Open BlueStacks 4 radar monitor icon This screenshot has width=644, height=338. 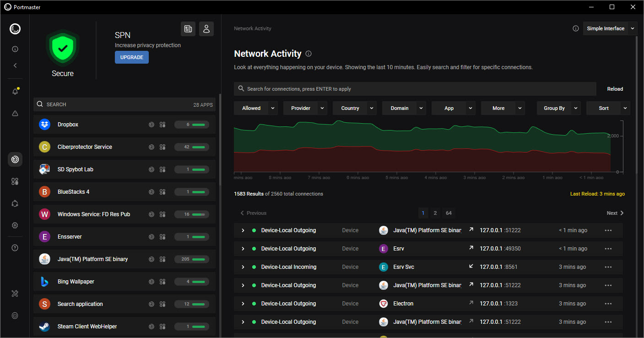pos(152,192)
